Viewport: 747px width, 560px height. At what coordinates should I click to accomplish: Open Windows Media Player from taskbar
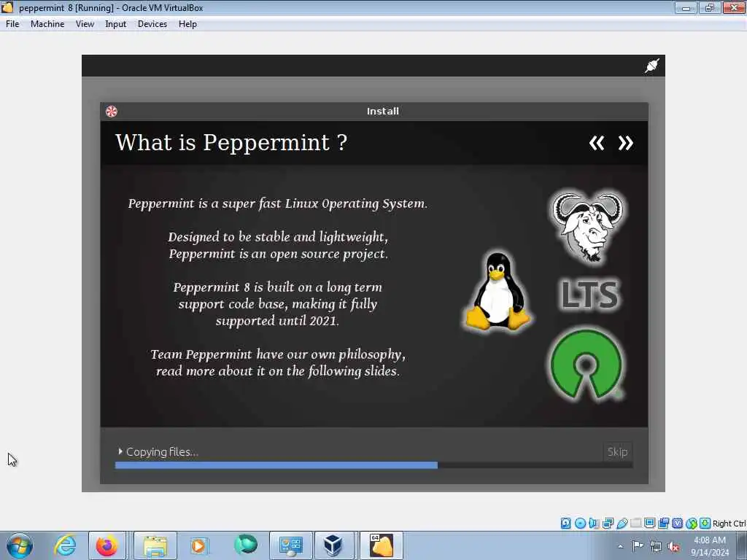click(x=199, y=545)
